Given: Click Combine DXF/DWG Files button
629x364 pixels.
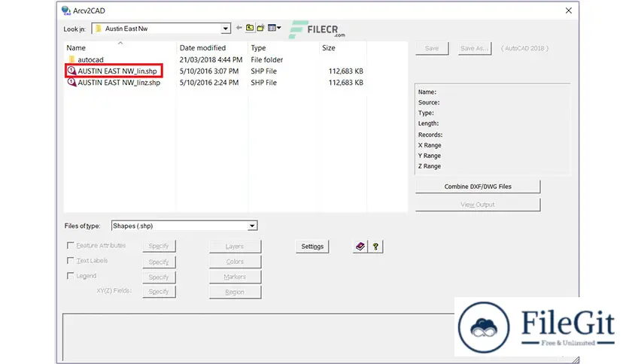Looking at the screenshot, I should pos(478,187).
